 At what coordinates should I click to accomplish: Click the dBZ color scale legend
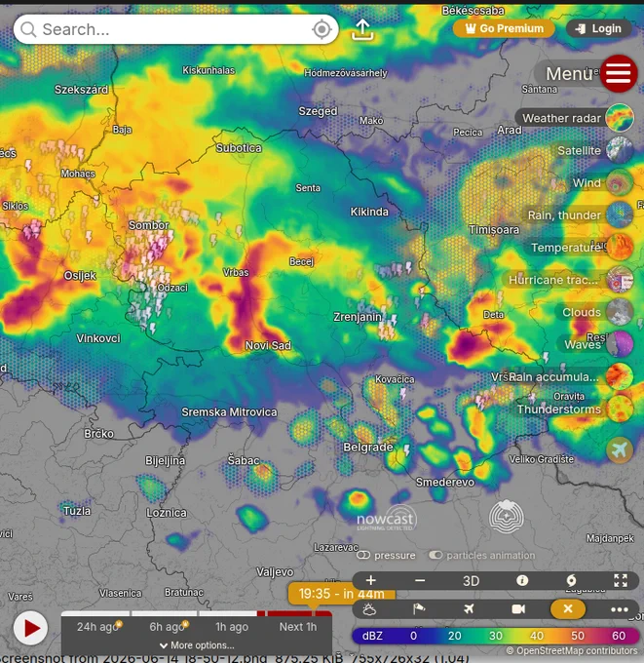[x=495, y=636]
